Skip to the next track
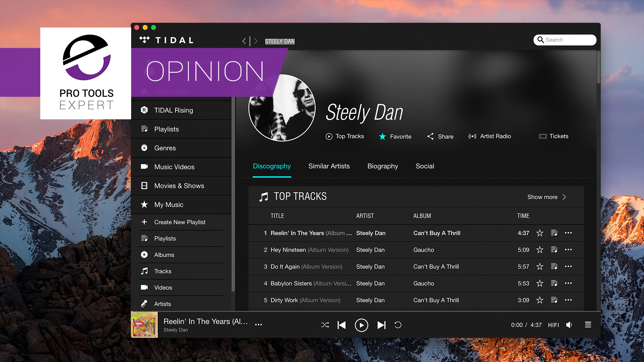The width and height of the screenshot is (644, 362). point(381,325)
